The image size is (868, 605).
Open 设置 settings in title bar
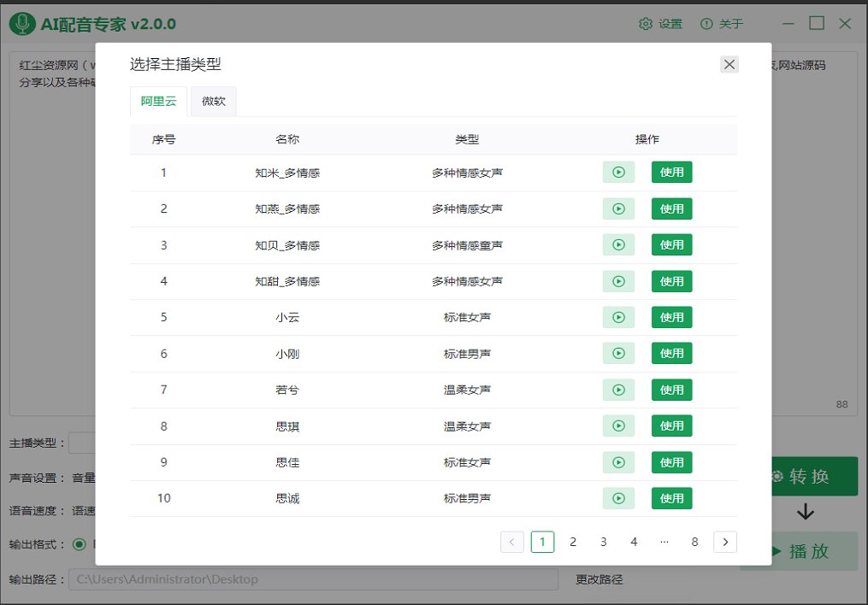tap(660, 24)
